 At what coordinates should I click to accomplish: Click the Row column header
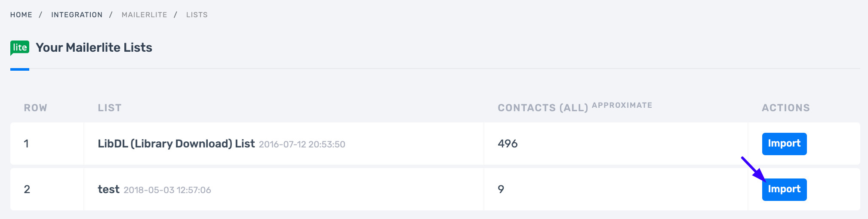(35, 108)
